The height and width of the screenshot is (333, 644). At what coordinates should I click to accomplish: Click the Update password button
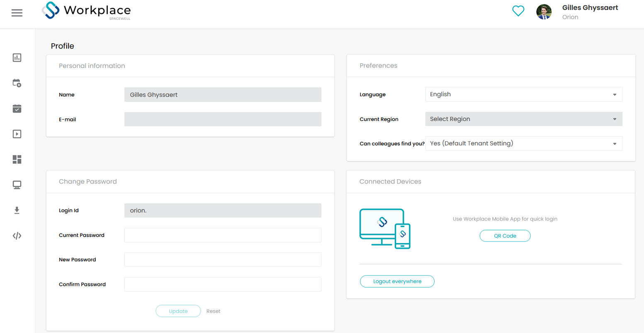click(x=178, y=311)
